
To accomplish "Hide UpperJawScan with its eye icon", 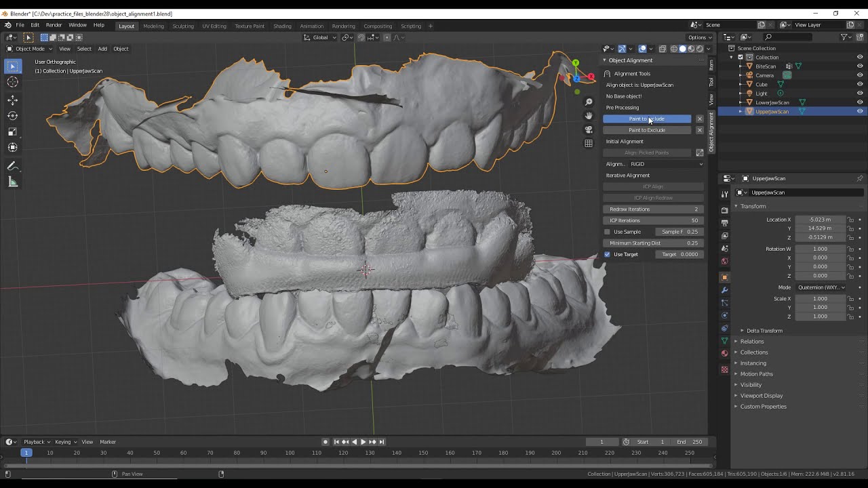I will [860, 111].
